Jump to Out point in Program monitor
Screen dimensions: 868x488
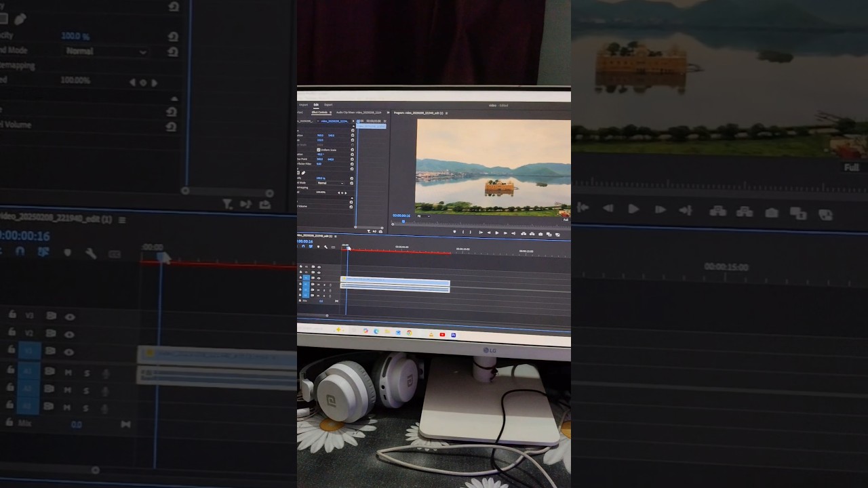[x=513, y=233]
